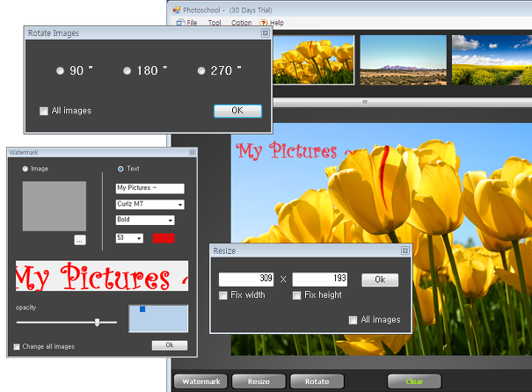
Task: Close the Resize dialog
Action: (x=405, y=250)
